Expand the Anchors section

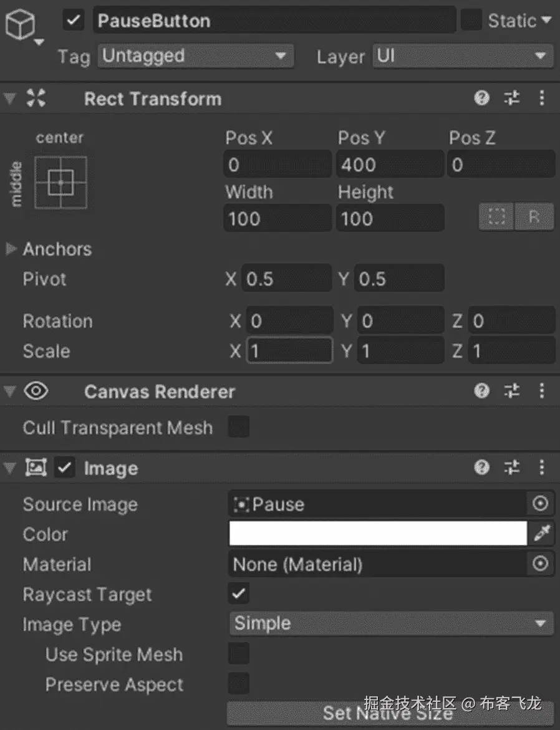pos(11,249)
